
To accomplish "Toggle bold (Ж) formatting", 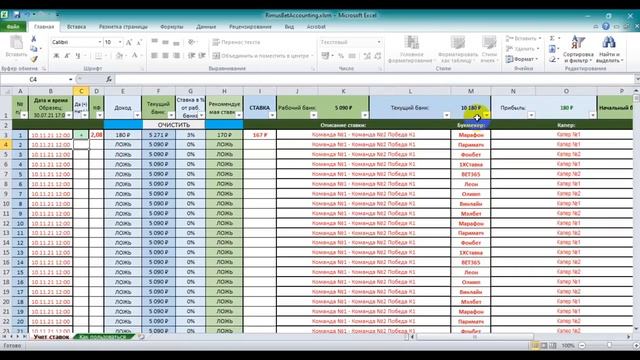I will (56, 56).
